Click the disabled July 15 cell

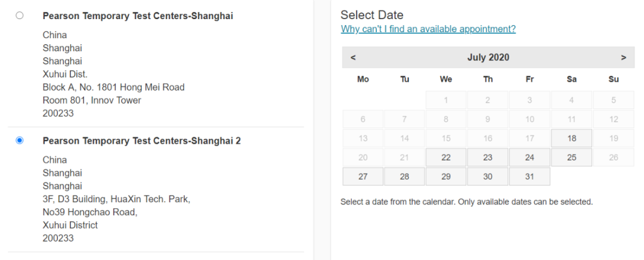pyautogui.click(x=446, y=138)
